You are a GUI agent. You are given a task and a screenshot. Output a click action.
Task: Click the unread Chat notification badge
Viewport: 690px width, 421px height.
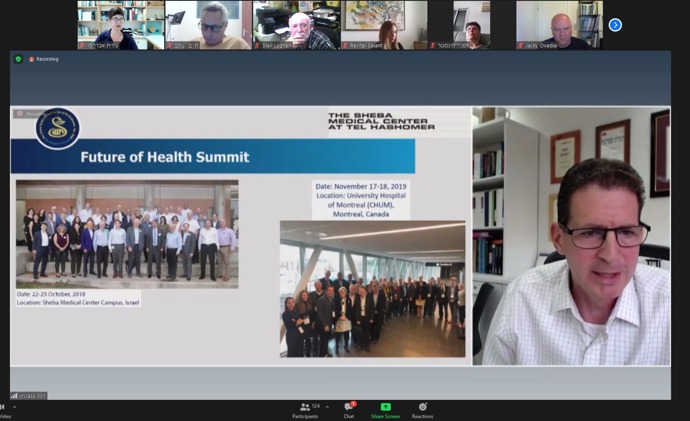click(x=353, y=404)
